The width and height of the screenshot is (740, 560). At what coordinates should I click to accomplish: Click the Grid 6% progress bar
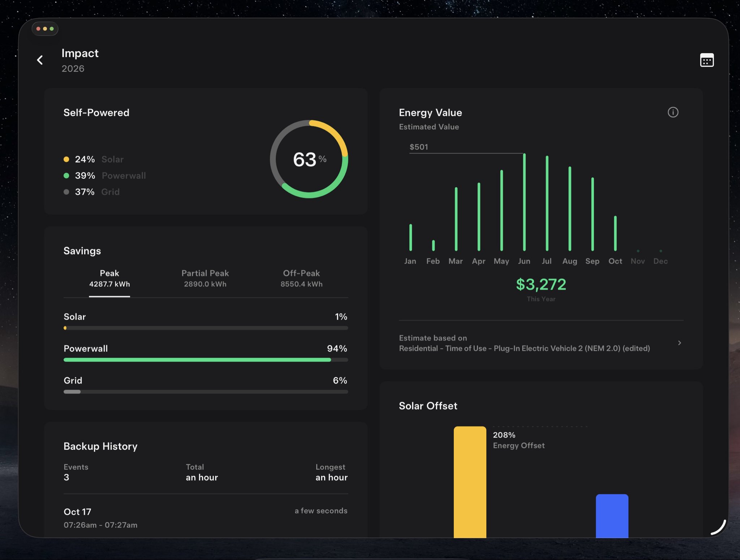pyautogui.click(x=206, y=392)
